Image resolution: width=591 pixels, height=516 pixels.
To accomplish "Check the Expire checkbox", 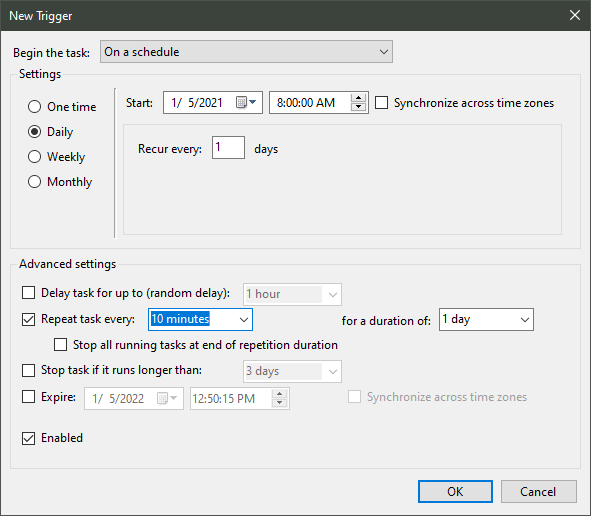I will [x=28, y=397].
